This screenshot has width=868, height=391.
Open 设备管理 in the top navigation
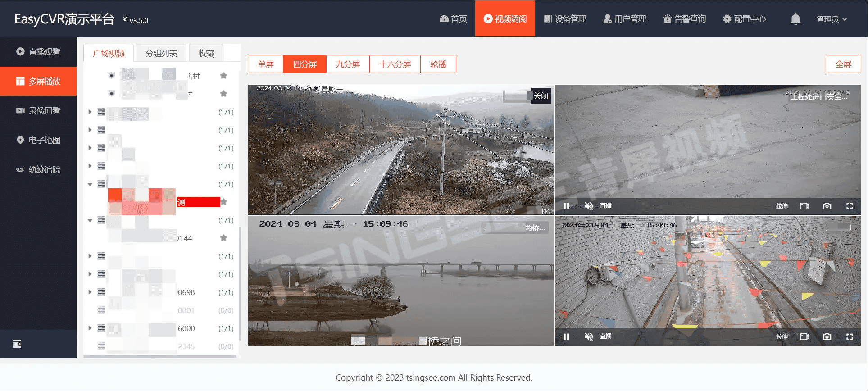[x=565, y=19]
